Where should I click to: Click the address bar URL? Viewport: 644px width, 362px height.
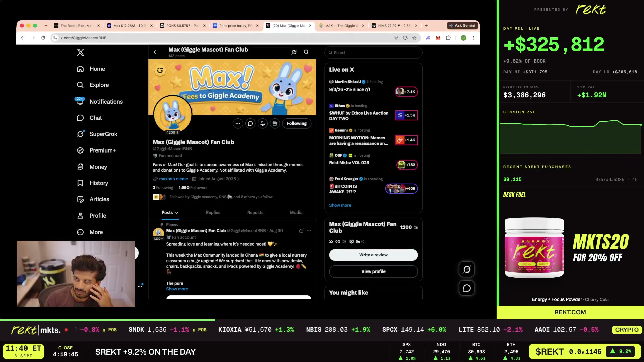(x=84, y=38)
